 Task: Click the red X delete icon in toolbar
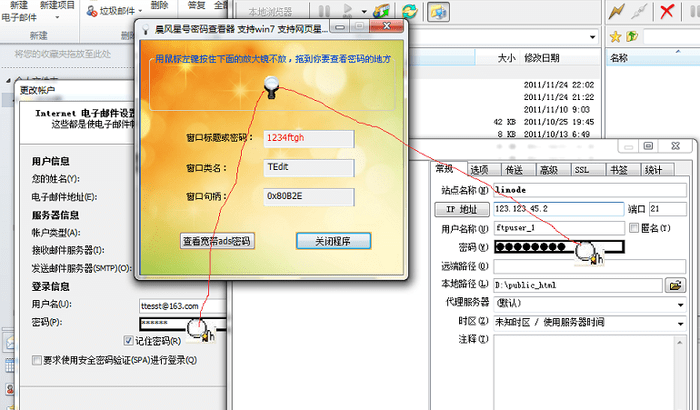(666, 11)
